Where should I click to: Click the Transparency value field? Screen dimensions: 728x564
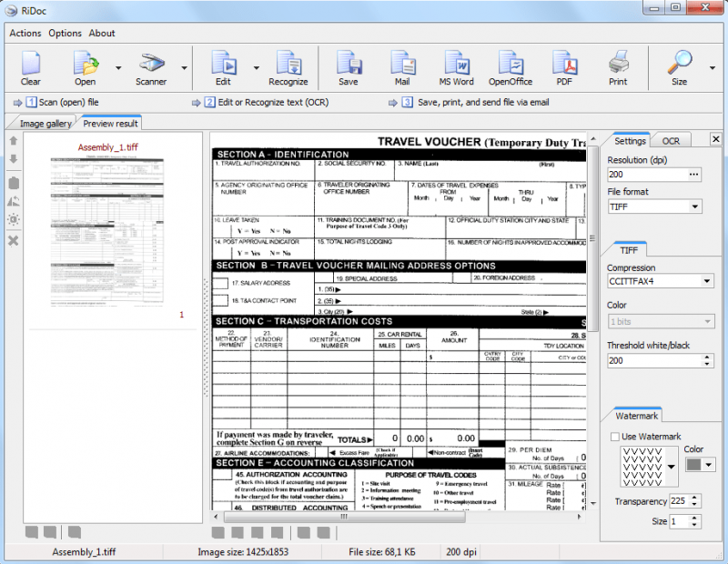(x=680, y=501)
